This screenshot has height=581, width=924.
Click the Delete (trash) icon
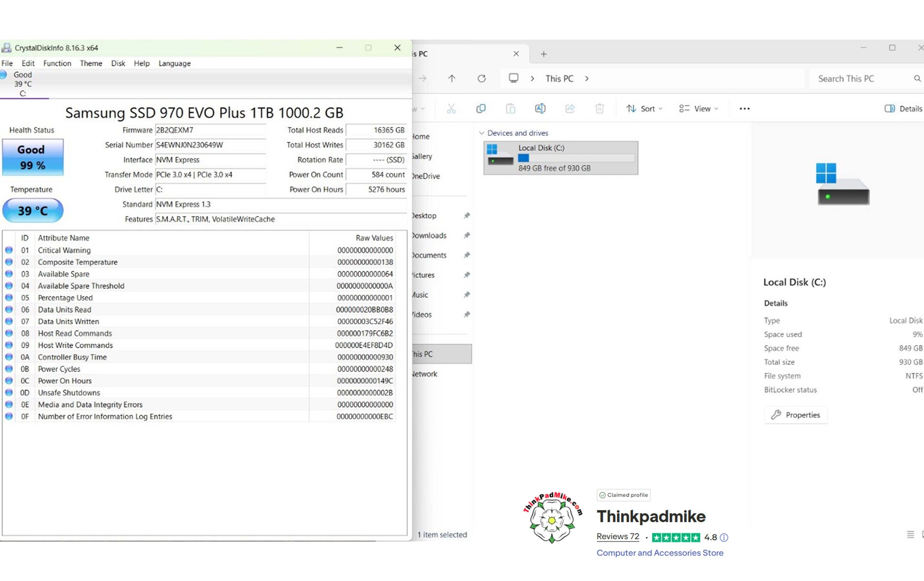(x=599, y=109)
